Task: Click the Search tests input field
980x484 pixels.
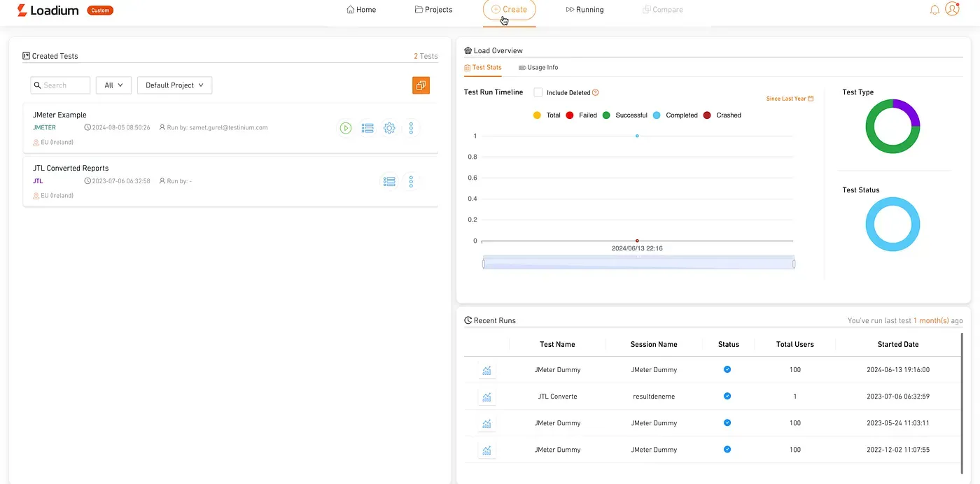Action: (60, 85)
